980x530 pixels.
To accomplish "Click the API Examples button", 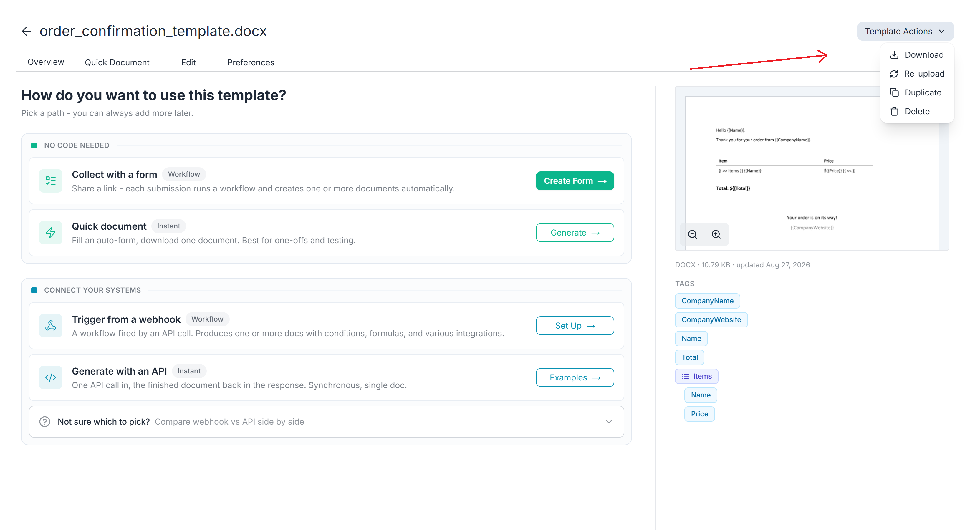I will 575,377.
